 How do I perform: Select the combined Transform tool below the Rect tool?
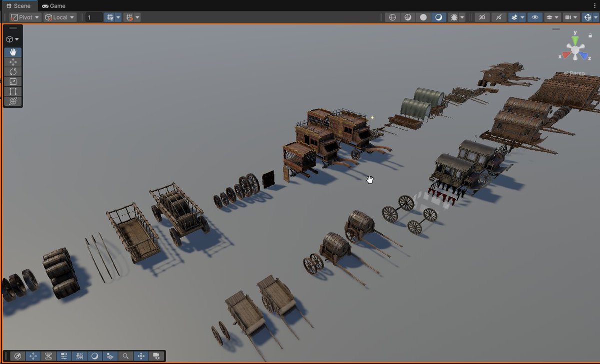[12, 101]
